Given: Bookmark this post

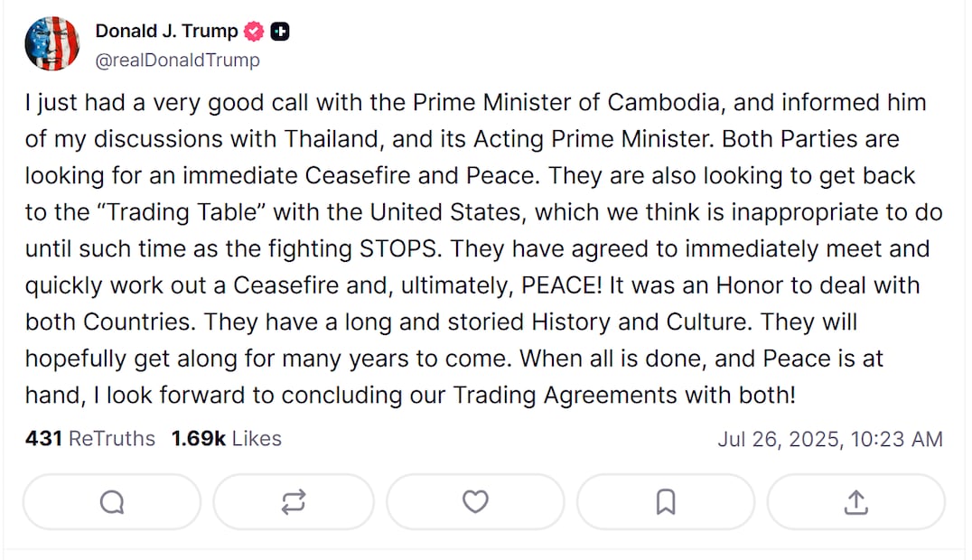Looking at the screenshot, I should coord(666,502).
